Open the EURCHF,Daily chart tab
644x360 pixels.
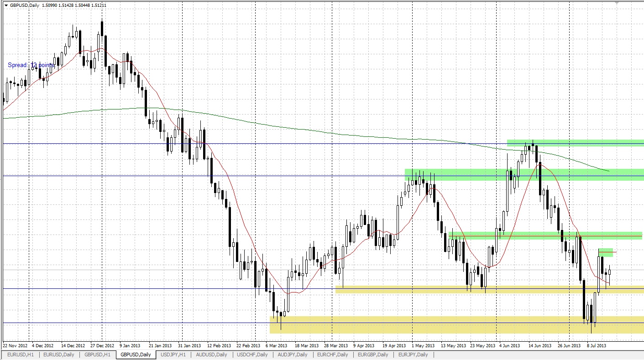[x=332, y=355]
